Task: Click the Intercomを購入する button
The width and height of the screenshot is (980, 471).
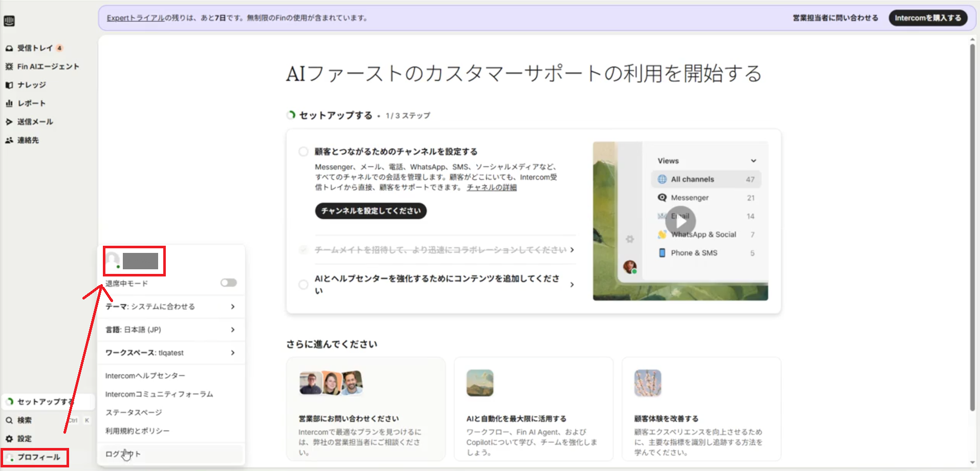Action: click(928, 18)
